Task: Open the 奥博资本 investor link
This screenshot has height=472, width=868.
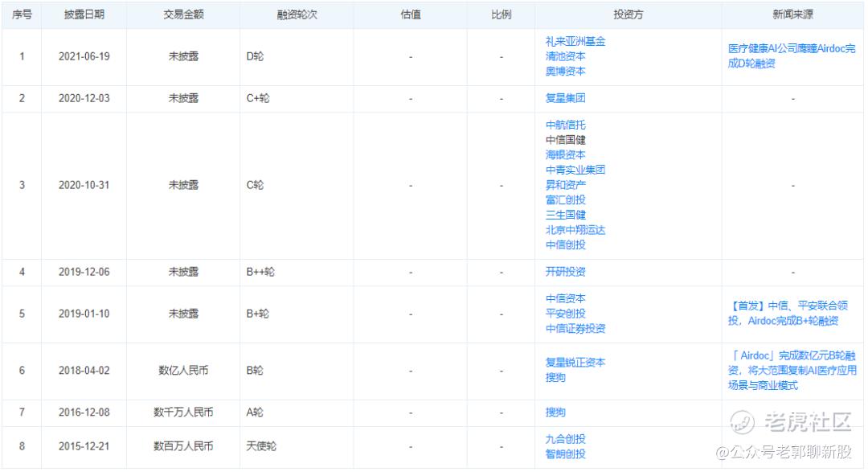Action: (x=565, y=72)
